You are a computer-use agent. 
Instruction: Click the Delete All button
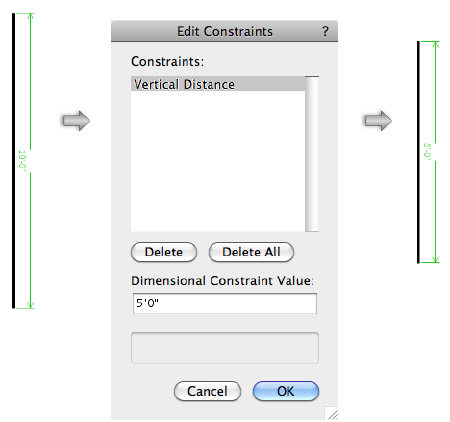point(251,252)
